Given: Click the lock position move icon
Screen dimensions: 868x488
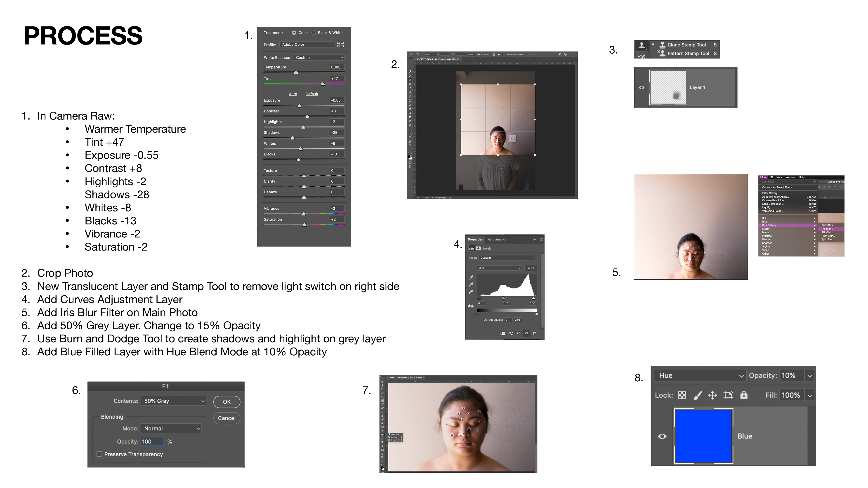Looking at the screenshot, I should pyautogui.click(x=712, y=395).
